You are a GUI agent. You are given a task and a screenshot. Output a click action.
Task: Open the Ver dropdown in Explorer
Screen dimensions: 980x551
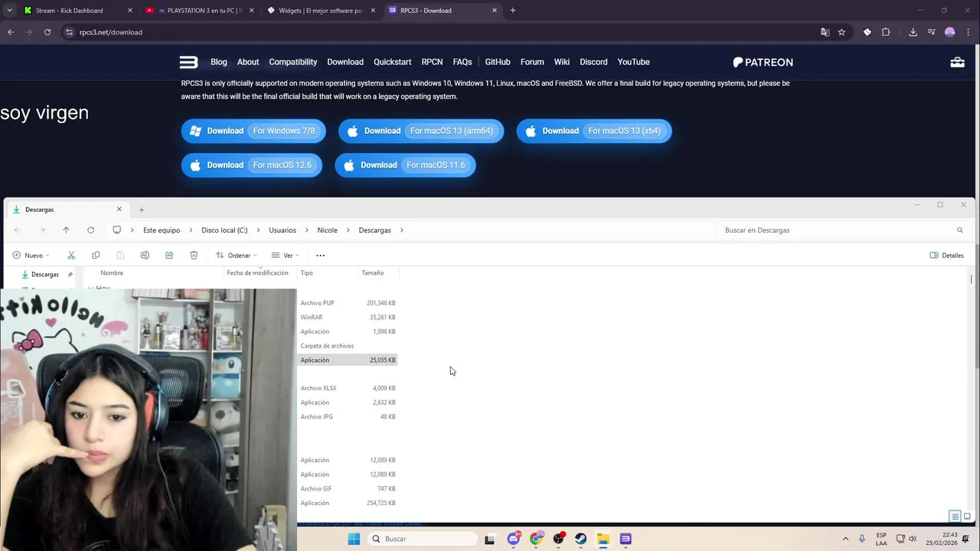coord(285,255)
